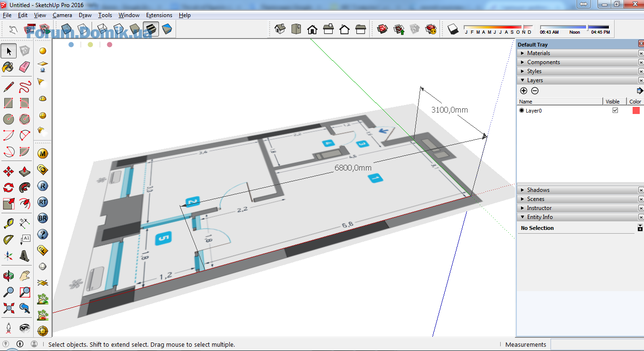The height and width of the screenshot is (351, 644).
Task: Click the round RT plugin button
Action: click(43, 202)
